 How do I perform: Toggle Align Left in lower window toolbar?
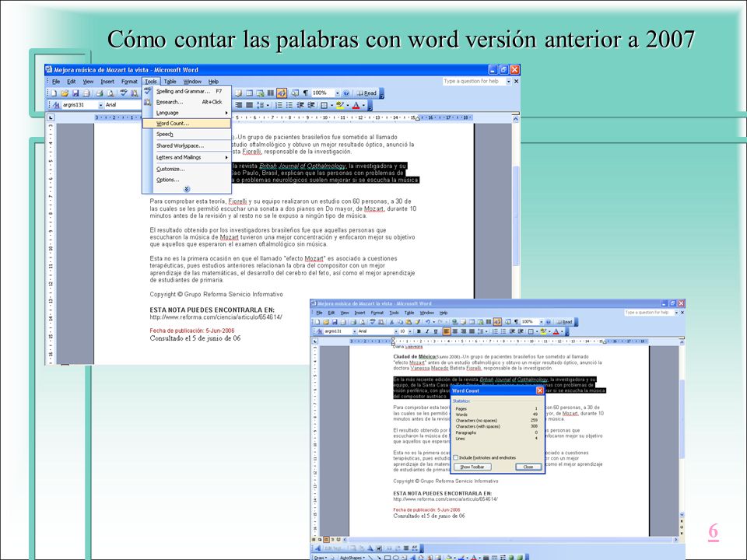(447, 331)
